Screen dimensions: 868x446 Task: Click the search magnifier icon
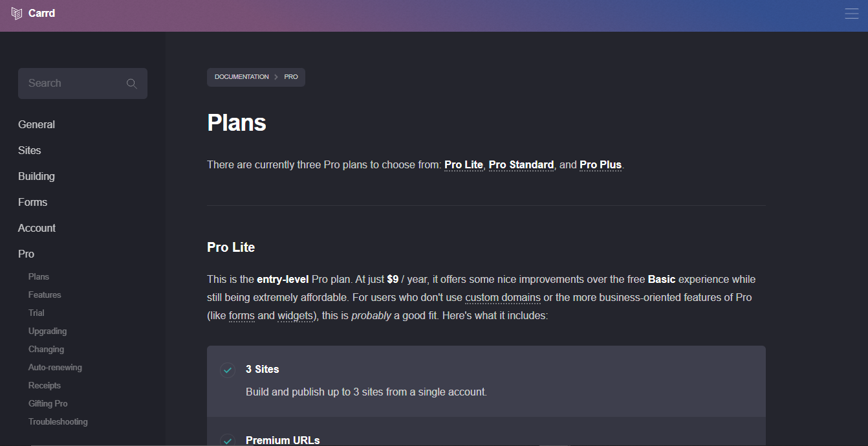coord(131,84)
